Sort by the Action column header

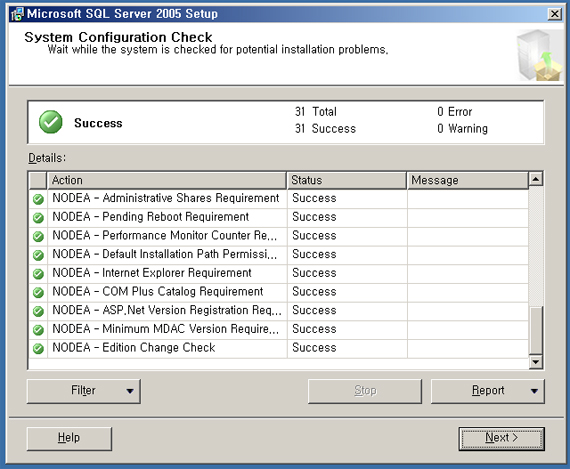[x=167, y=180]
